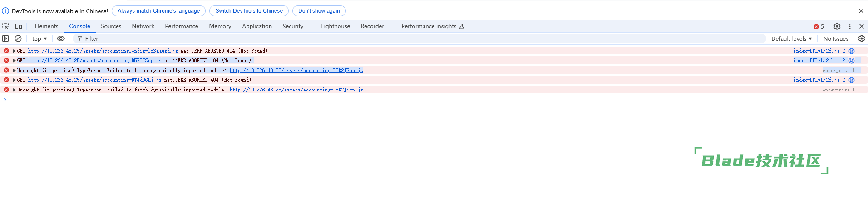868x202 pixels.
Task: Expand the accountingConfig GET error entry
Action: pyautogui.click(x=14, y=51)
